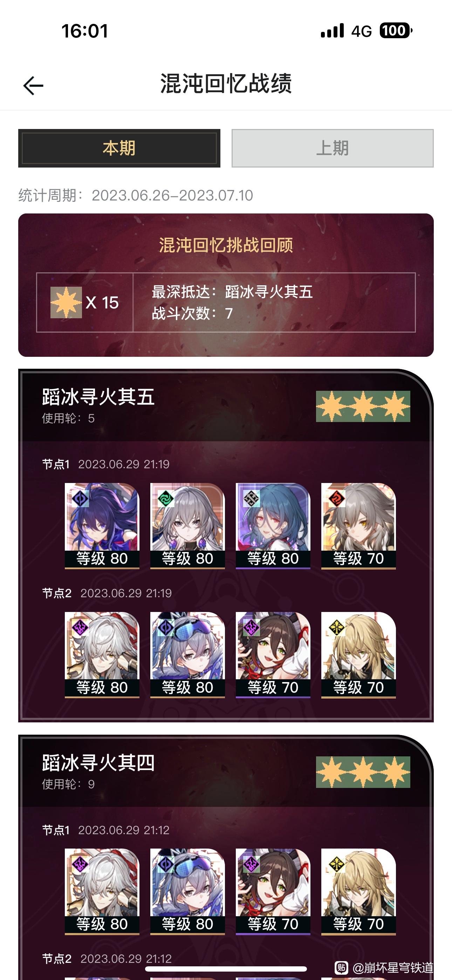The image size is (452, 980).
Task: Tap the Lightning icon on Tingyun in 其五 节点2
Action: [251, 627]
